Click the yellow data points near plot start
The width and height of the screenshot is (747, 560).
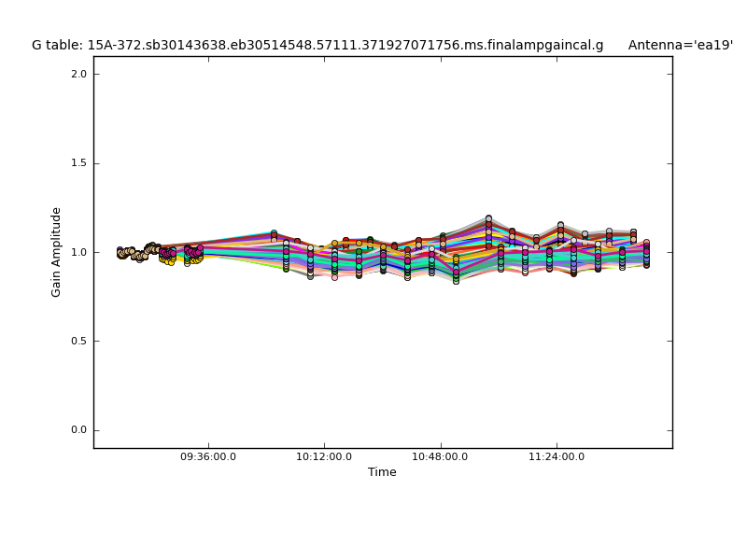coord(169,260)
